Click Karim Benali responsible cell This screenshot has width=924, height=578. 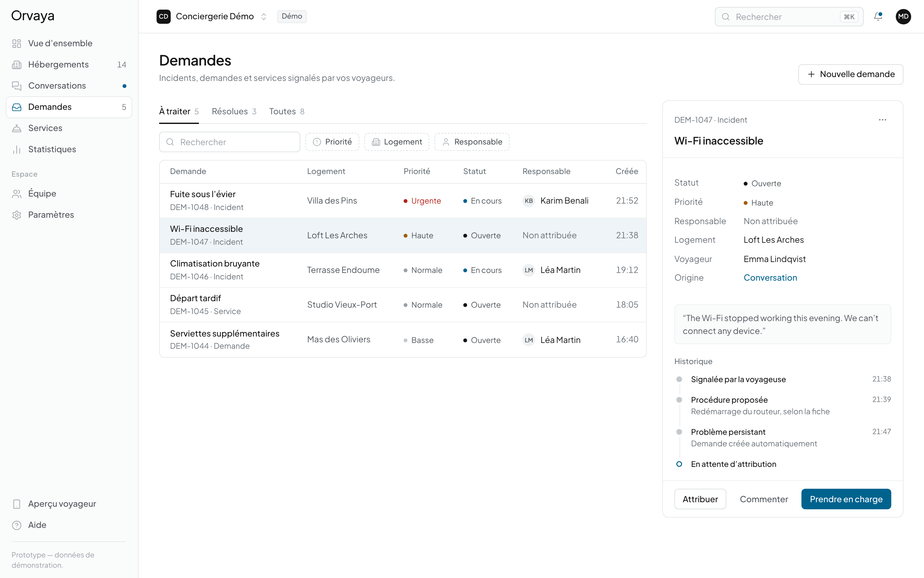556,201
